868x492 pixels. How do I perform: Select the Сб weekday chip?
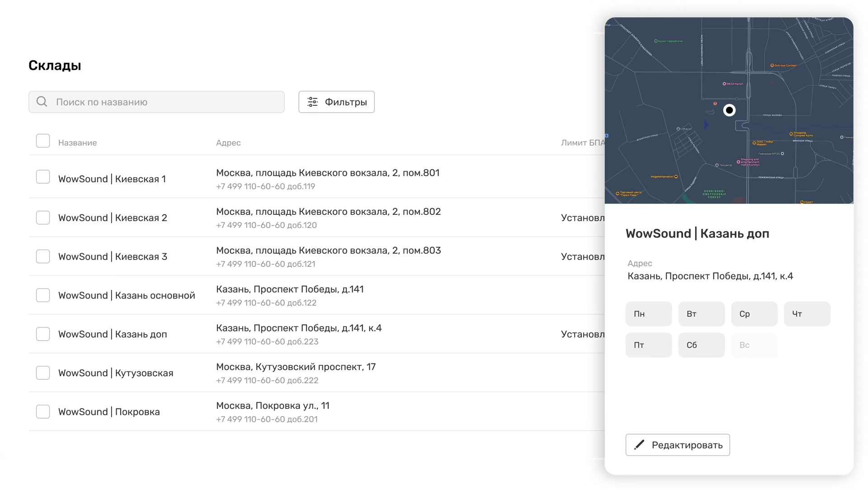(x=701, y=345)
